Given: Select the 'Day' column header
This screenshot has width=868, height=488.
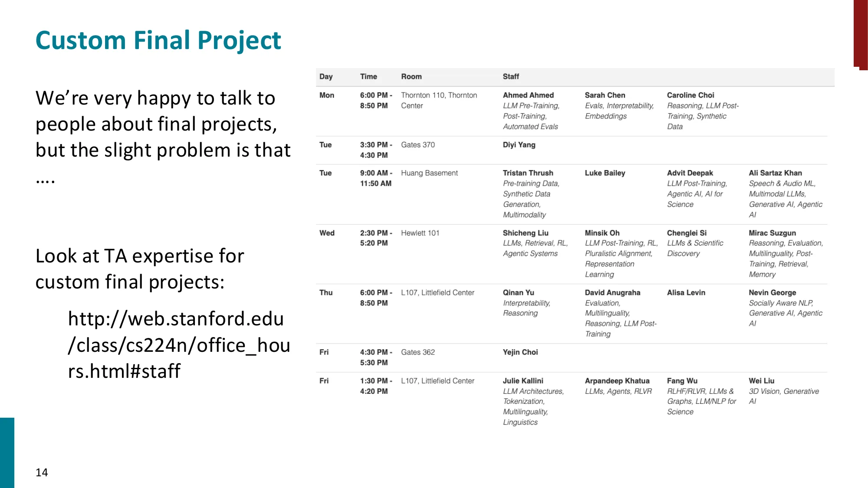Looking at the screenshot, I should [326, 77].
